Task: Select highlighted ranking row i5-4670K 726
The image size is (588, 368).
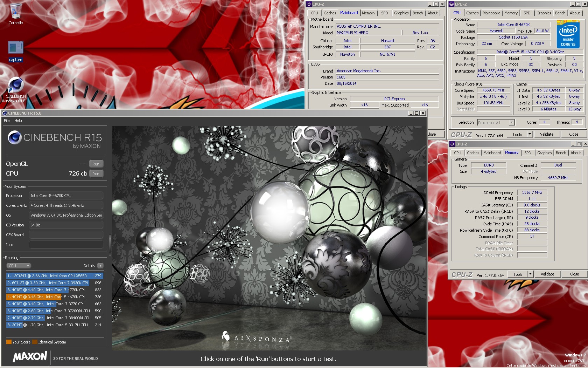Action: point(55,297)
